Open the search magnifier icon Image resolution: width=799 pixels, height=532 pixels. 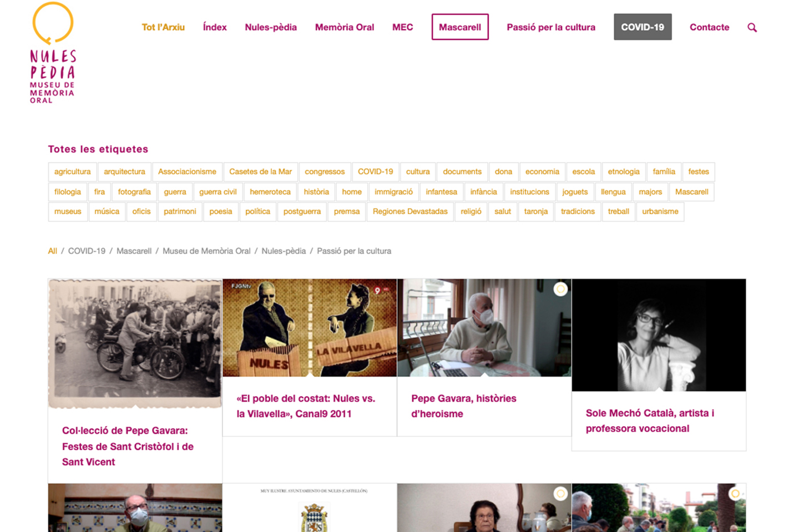(x=752, y=27)
